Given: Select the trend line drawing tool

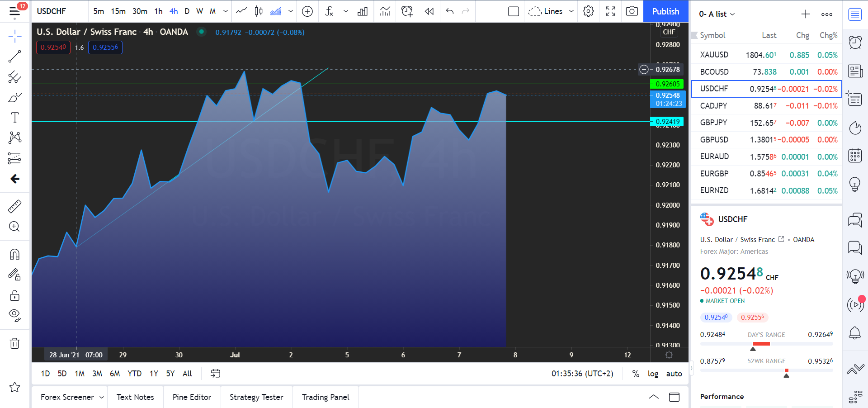Looking at the screenshot, I should tap(14, 57).
